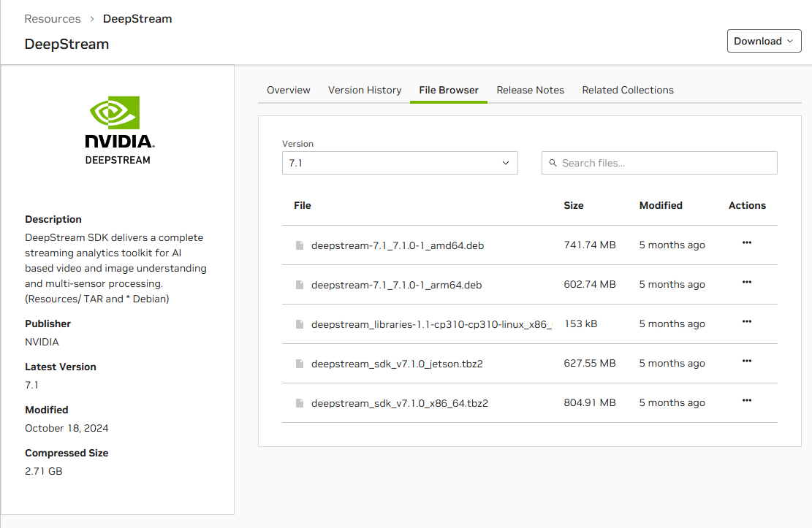Open actions menu for deepstream_libraries cp310 file
The image size is (812, 528).
746,321
